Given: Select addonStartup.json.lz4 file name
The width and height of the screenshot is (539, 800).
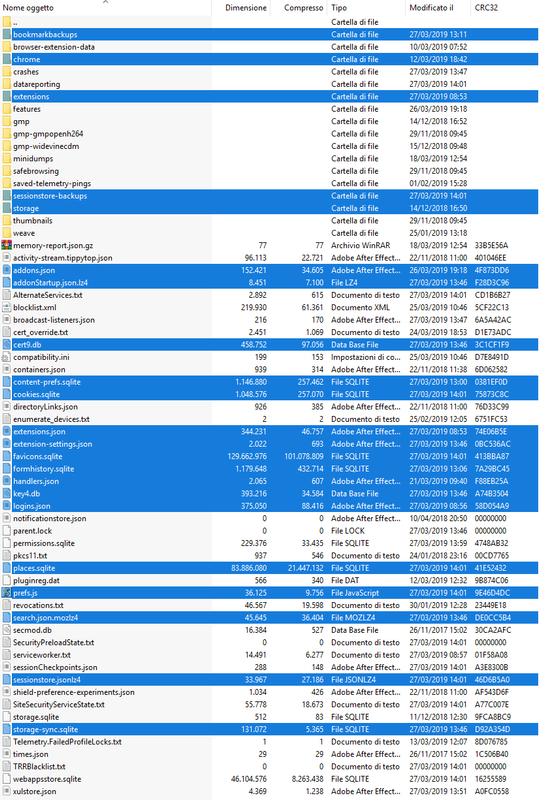Looking at the screenshot, I should tap(51, 283).
